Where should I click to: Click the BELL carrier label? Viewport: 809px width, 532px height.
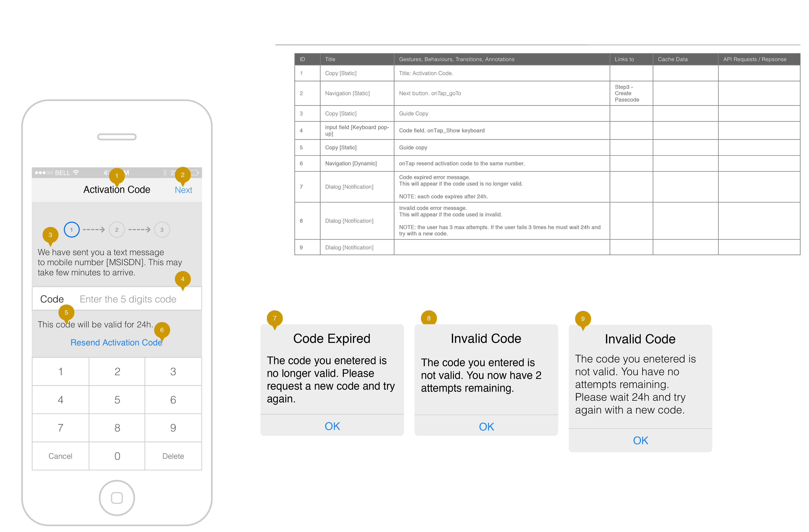pos(63,172)
